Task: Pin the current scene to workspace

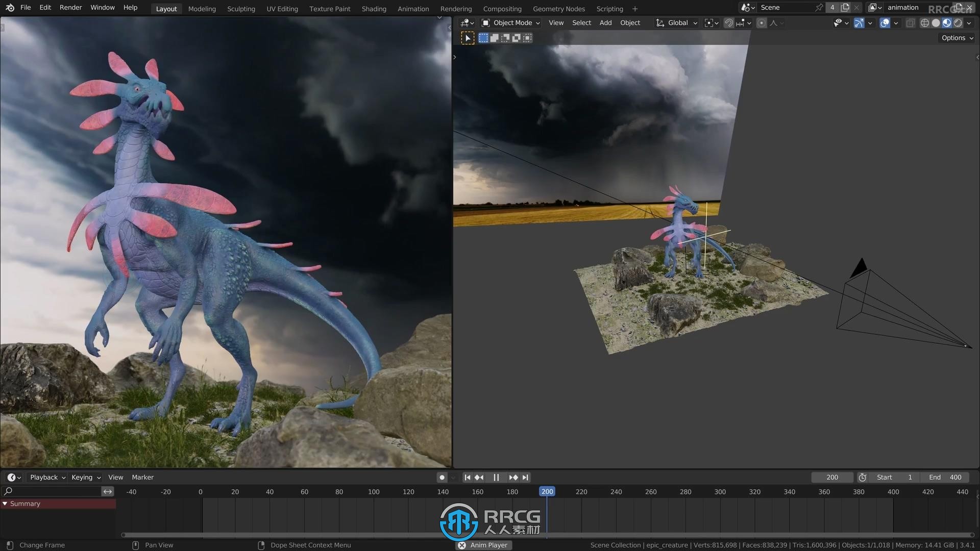Action: coord(819,8)
